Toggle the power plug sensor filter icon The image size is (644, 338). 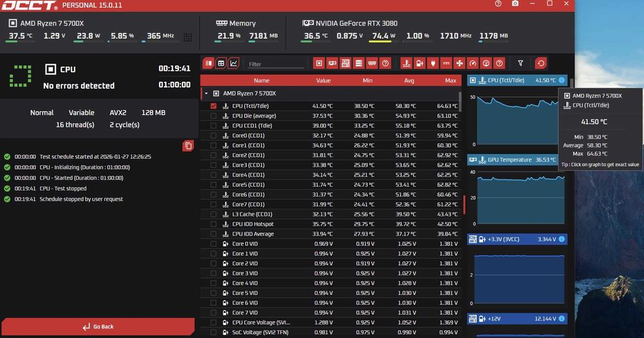433,63
